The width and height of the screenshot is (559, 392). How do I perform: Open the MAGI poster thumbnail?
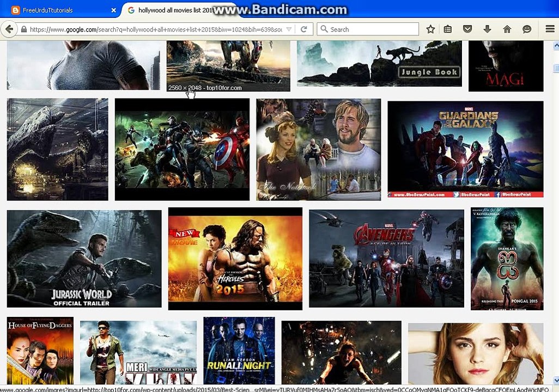(506, 65)
